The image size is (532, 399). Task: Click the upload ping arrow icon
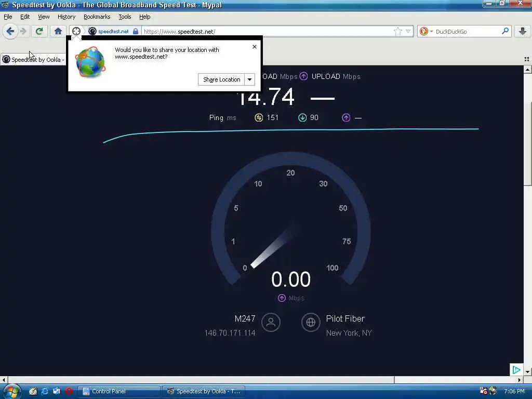click(x=346, y=118)
